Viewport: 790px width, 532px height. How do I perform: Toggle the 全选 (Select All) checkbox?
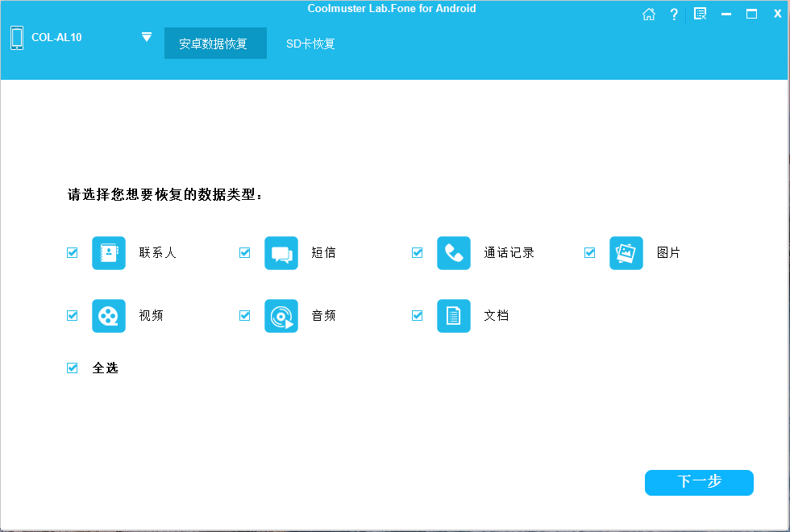[72, 368]
